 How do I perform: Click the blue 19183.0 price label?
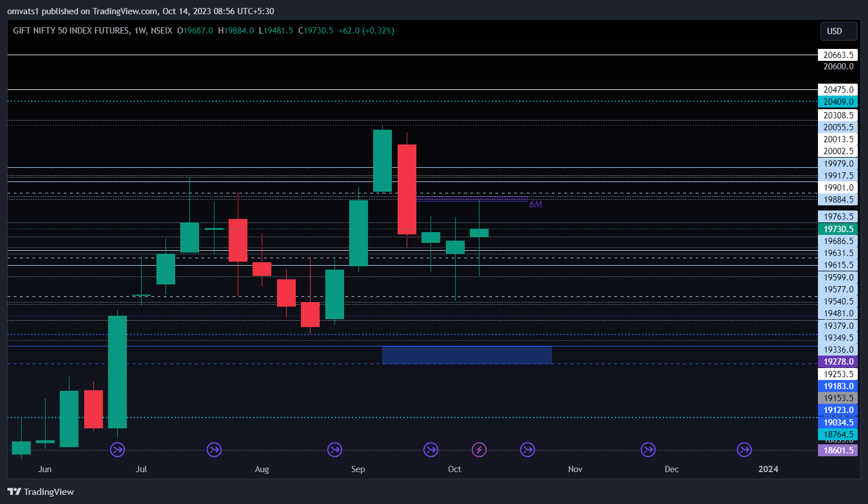pyautogui.click(x=838, y=386)
